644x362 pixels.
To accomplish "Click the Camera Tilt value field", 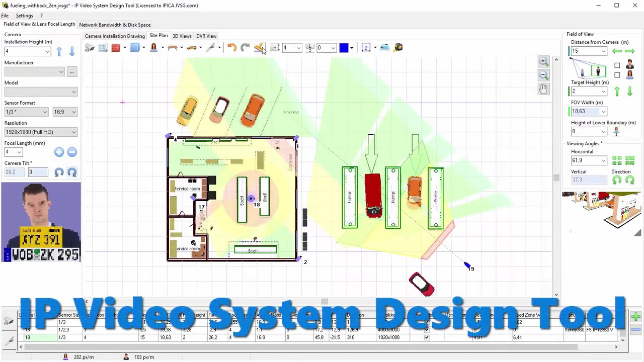I will (x=38, y=172).
